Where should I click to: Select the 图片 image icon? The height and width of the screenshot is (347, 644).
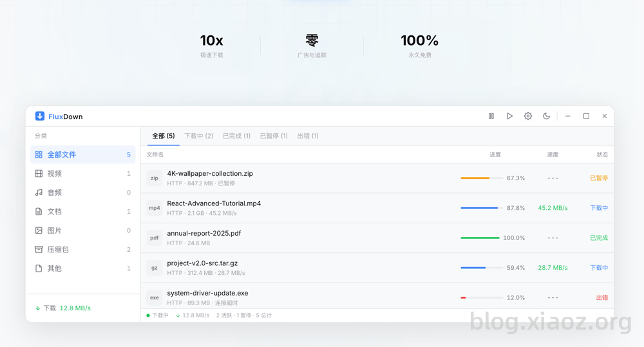tap(39, 230)
